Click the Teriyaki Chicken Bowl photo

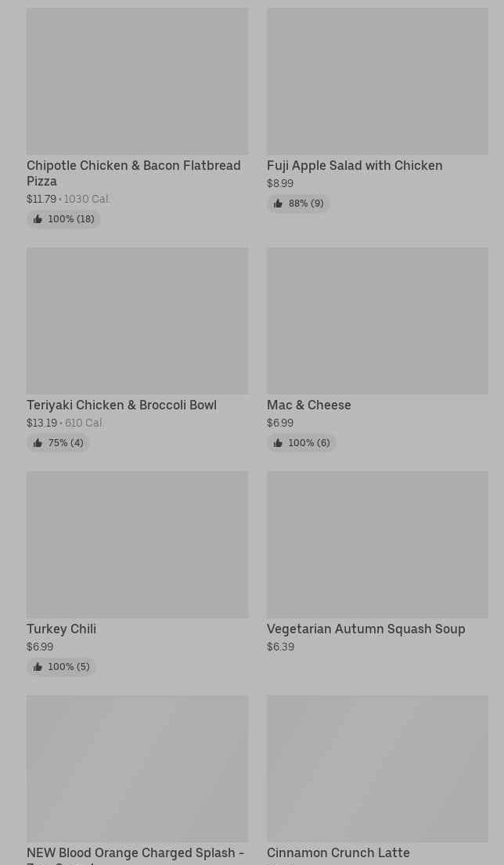pos(137,321)
